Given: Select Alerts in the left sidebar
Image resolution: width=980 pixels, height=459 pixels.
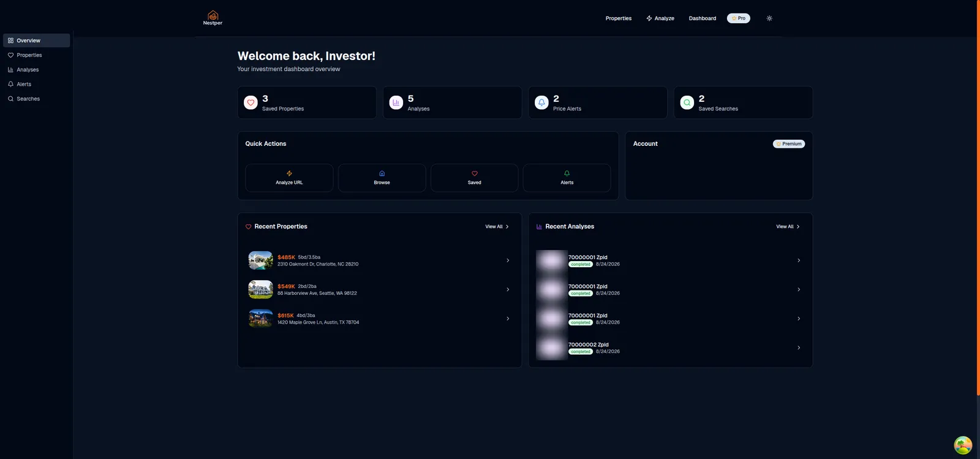Looking at the screenshot, I should pyautogui.click(x=36, y=84).
